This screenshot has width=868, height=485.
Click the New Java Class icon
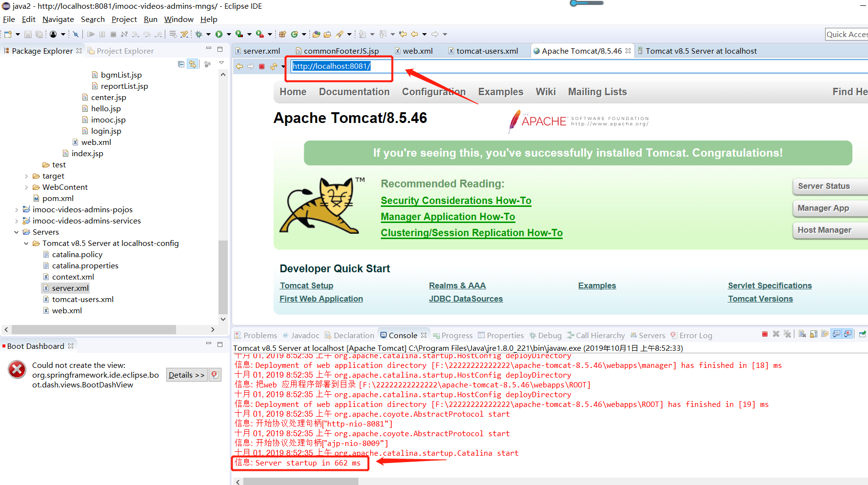coord(294,34)
